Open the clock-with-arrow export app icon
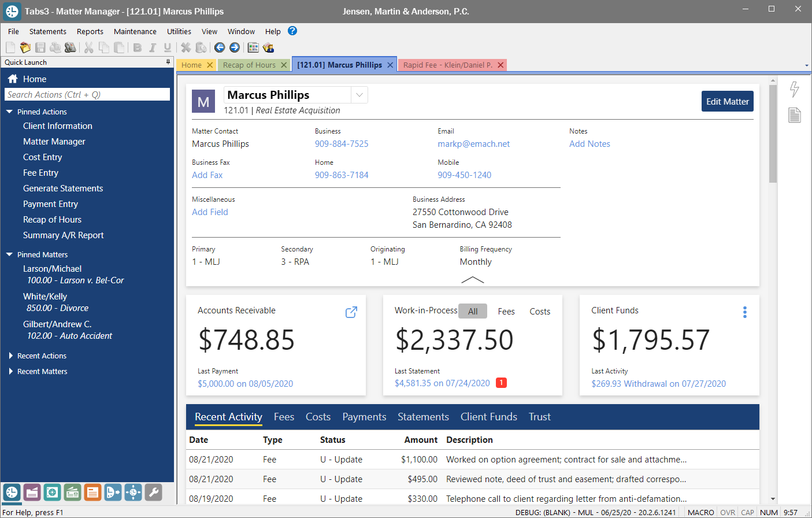This screenshot has height=518, width=812. coord(113,493)
